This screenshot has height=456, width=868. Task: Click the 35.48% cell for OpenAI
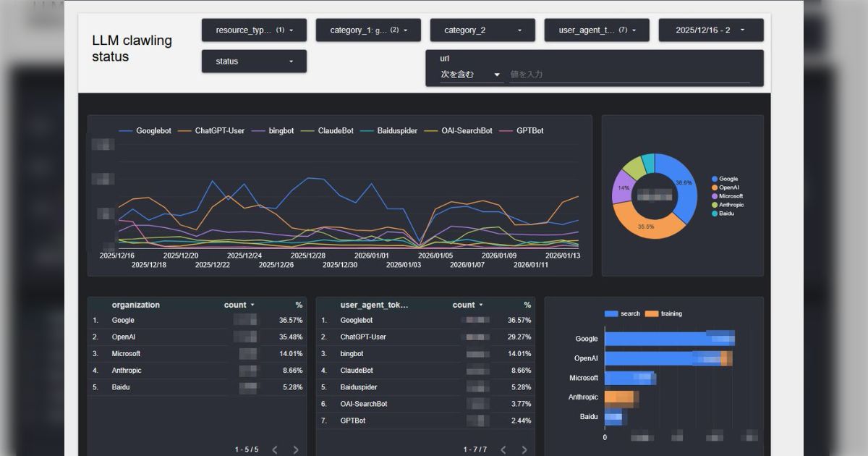(x=291, y=337)
